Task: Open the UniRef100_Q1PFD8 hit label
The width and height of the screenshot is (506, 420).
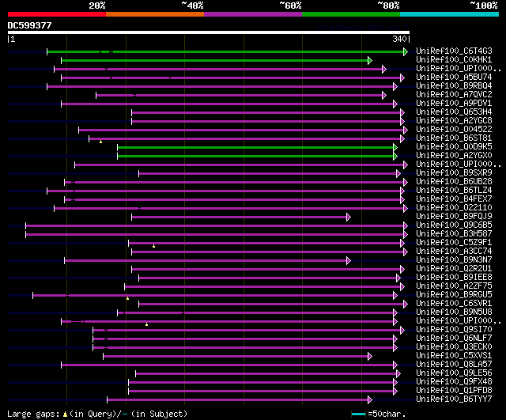Action: pyautogui.click(x=454, y=391)
